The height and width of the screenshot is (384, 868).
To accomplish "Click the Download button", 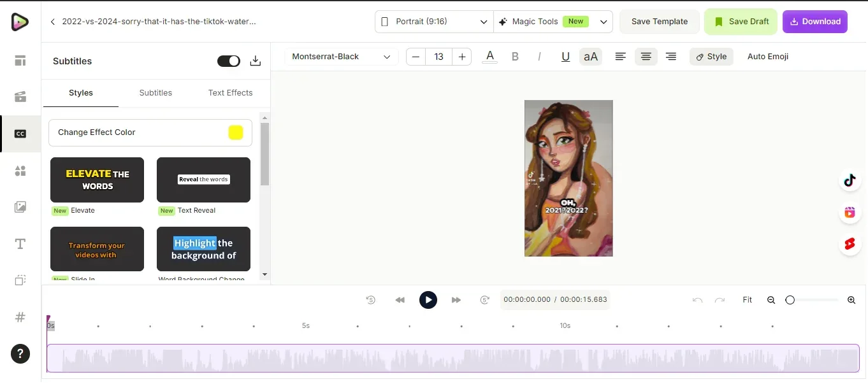I will 815,22.
